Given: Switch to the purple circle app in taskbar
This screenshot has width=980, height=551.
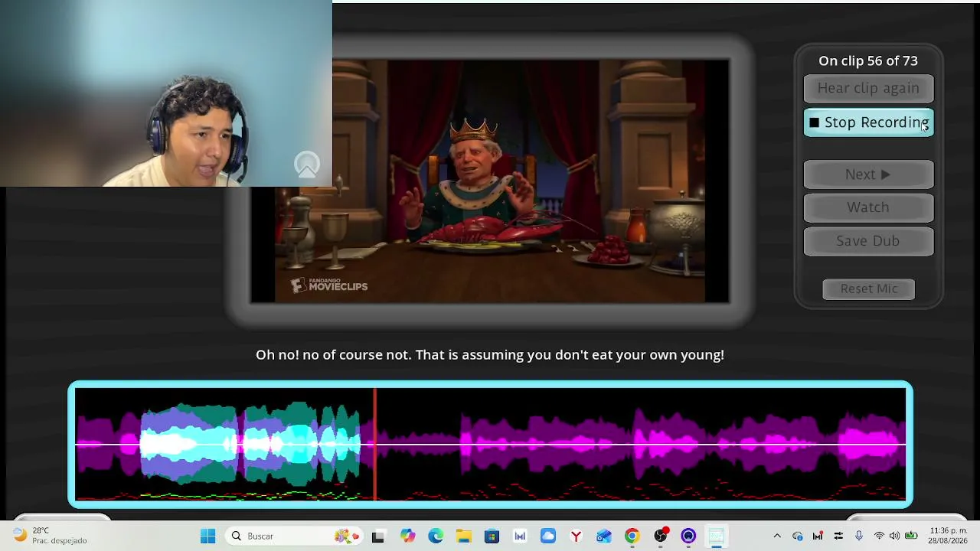Looking at the screenshot, I should (688, 536).
